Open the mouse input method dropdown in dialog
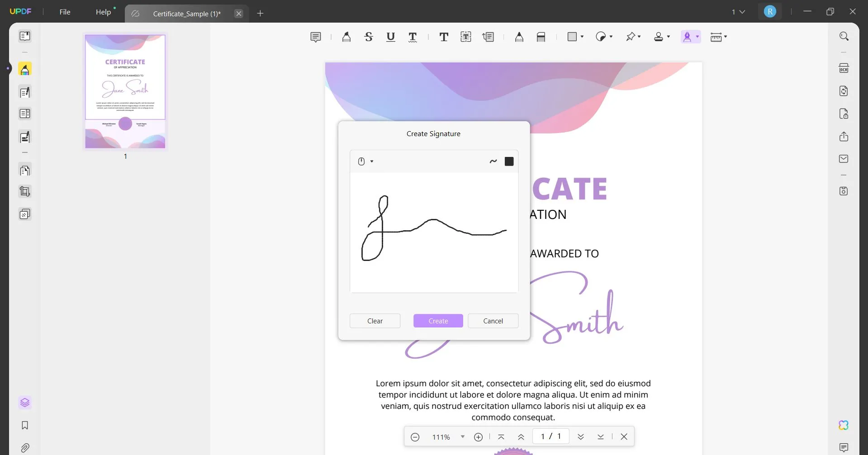Viewport: 868px width, 455px height. [x=365, y=161]
